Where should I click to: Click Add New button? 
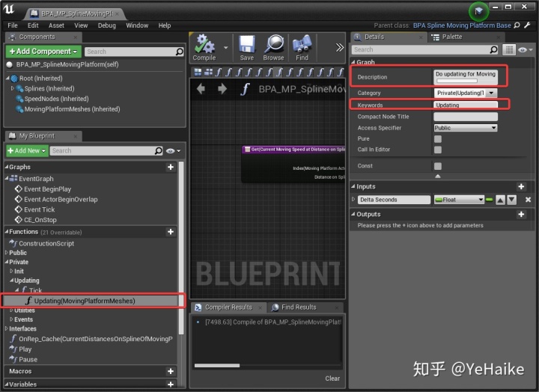(x=27, y=151)
